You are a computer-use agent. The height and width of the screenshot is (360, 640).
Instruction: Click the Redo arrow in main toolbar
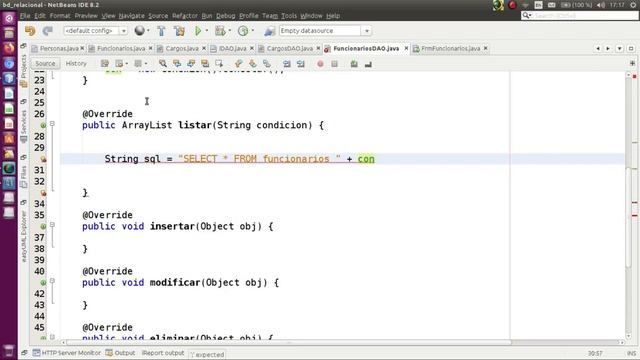coord(48,31)
